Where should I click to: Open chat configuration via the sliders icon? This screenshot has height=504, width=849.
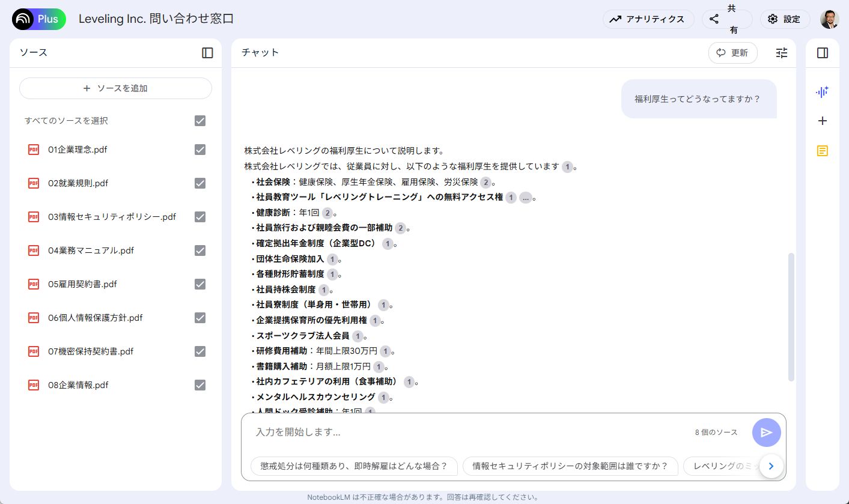click(x=781, y=53)
